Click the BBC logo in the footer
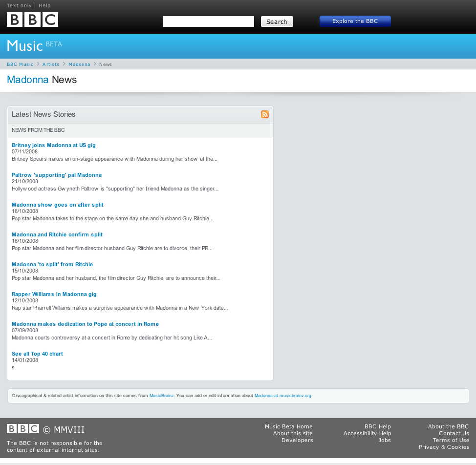Screen dimensions: 476x465 coord(23,428)
